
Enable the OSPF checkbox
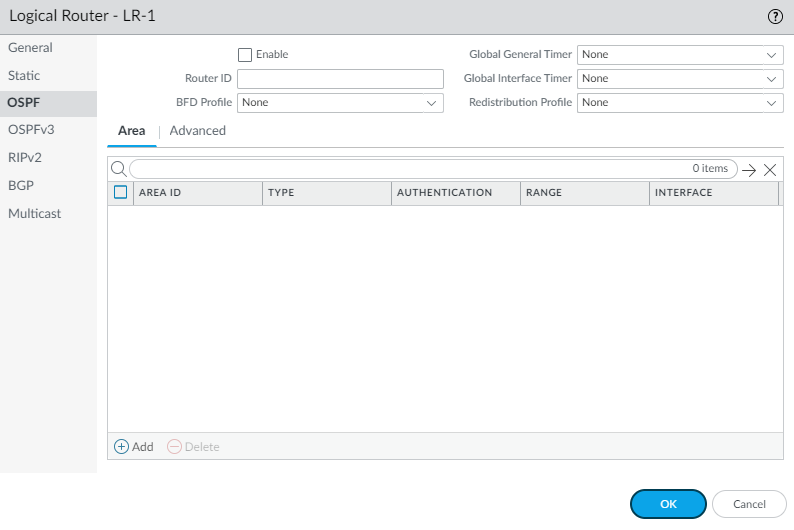pos(245,55)
